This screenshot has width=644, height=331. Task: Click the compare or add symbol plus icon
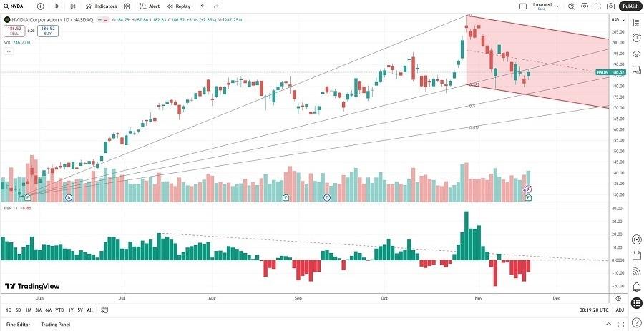click(40, 6)
